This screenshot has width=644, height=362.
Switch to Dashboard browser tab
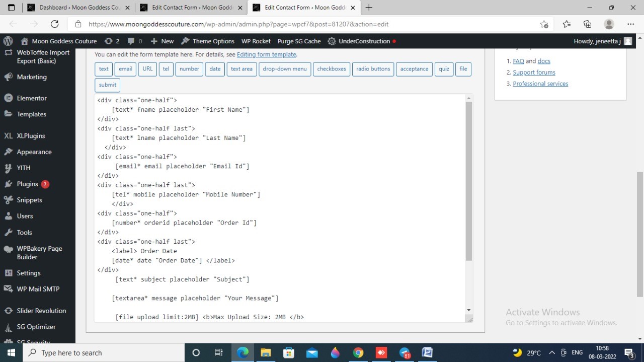tap(79, 8)
